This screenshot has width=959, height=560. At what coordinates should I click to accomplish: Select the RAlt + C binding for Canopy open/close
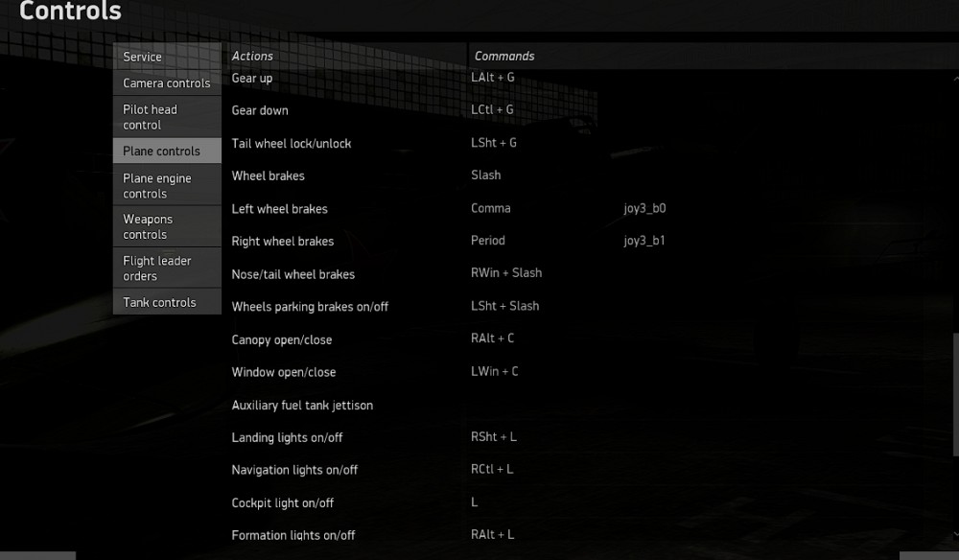[493, 338]
